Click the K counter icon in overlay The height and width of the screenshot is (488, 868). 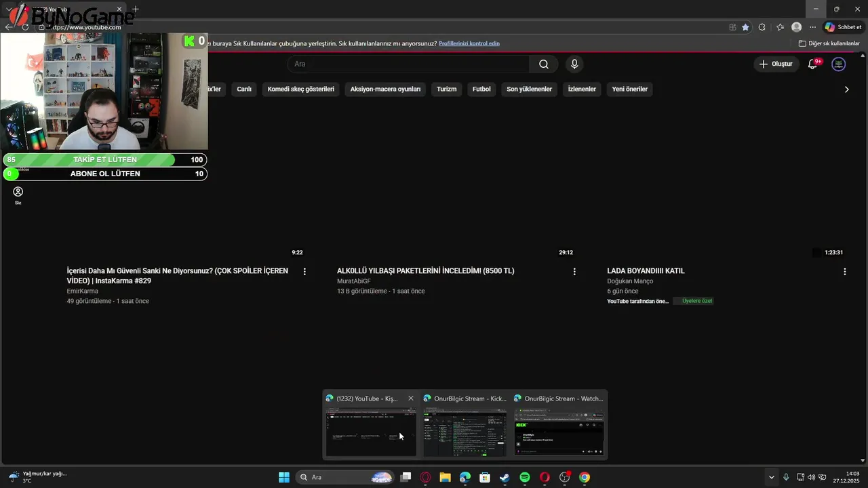189,41
